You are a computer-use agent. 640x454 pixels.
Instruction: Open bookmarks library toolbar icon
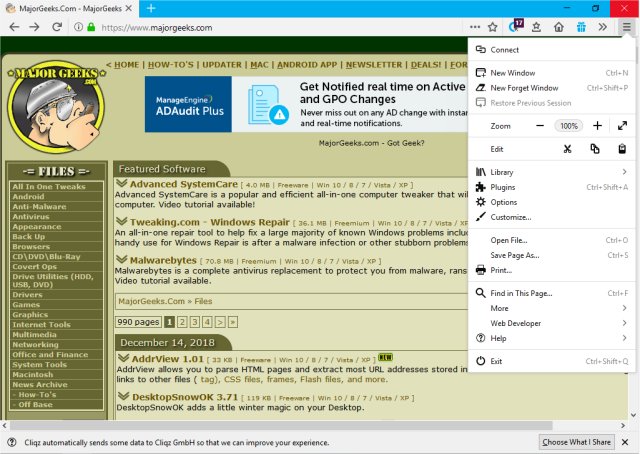536,27
